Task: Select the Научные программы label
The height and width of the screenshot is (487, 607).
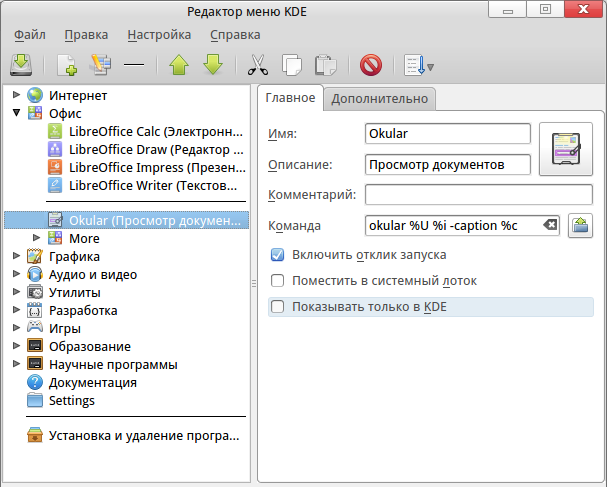Action: coord(113,365)
